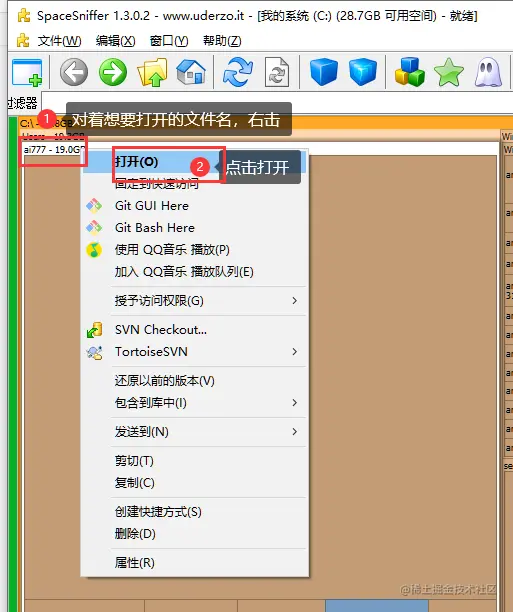The height and width of the screenshot is (612, 513).
Task: Select the ai777 - 19.0GB folder block
Action: pos(52,150)
